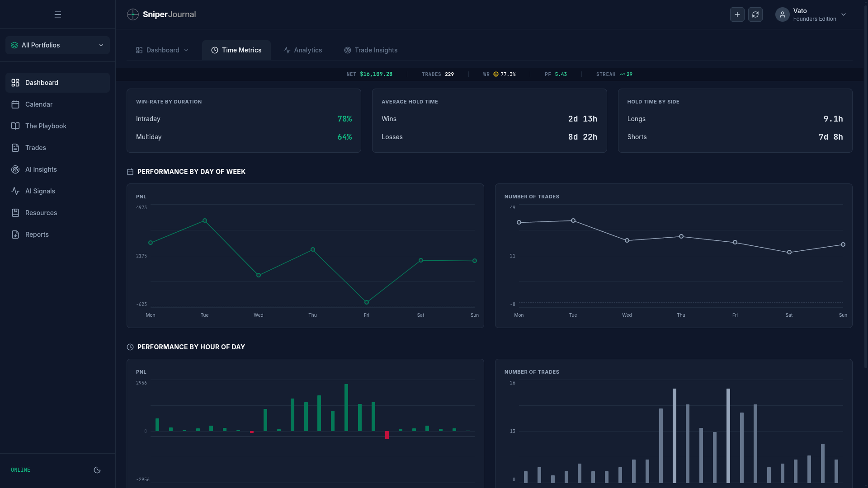Viewport: 868px width, 488px height.
Task: Click the plus add trade button
Action: pyautogui.click(x=737, y=14)
